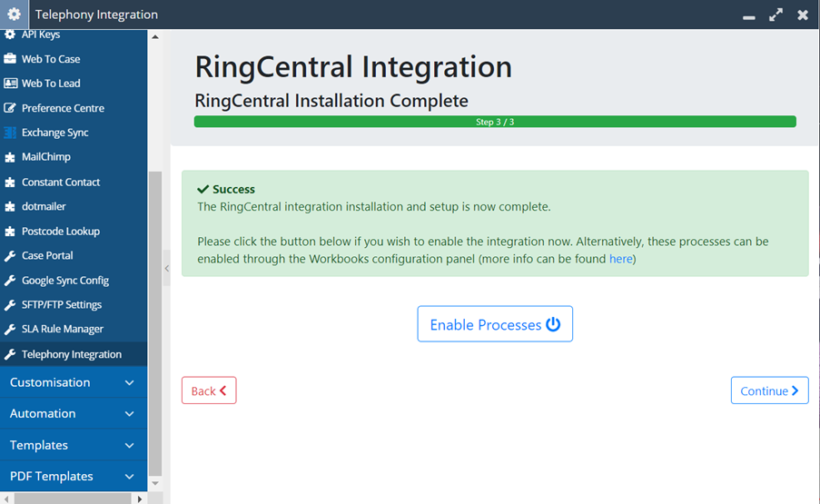820x504 pixels.
Task: Expand the PDF Templates section
Action: (74, 476)
